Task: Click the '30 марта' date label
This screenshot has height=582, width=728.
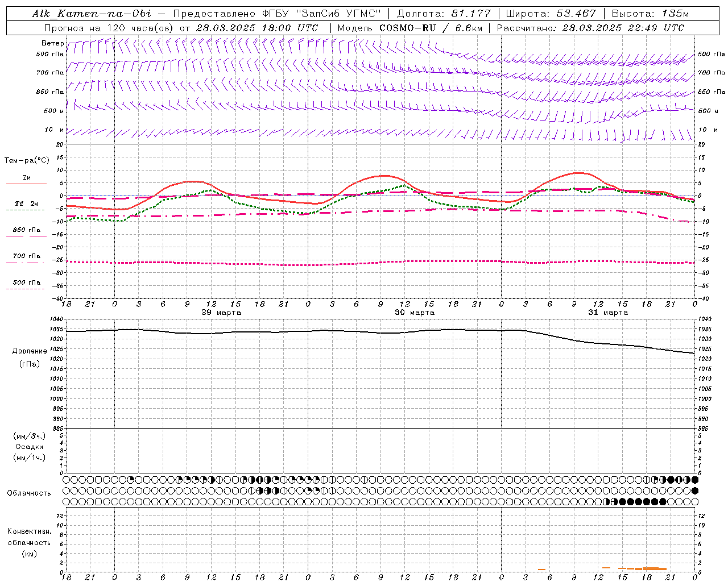Action: coord(415,313)
